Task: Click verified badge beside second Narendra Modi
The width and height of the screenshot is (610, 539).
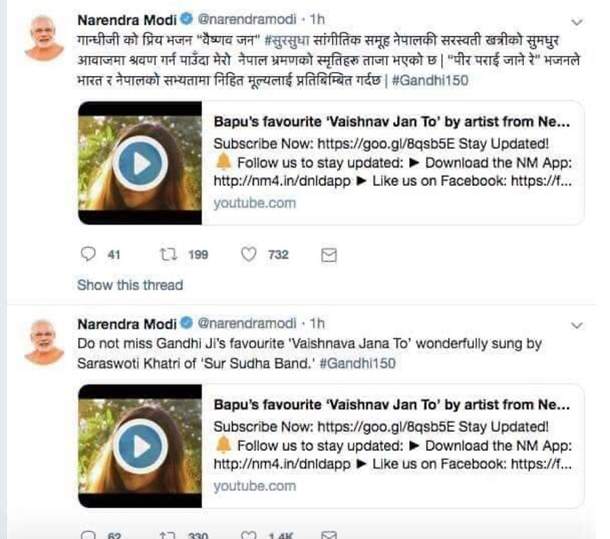Action: coord(187,323)
